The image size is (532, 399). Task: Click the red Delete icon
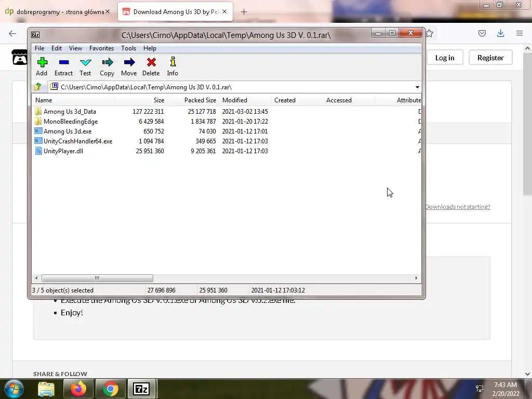[151, 62]
